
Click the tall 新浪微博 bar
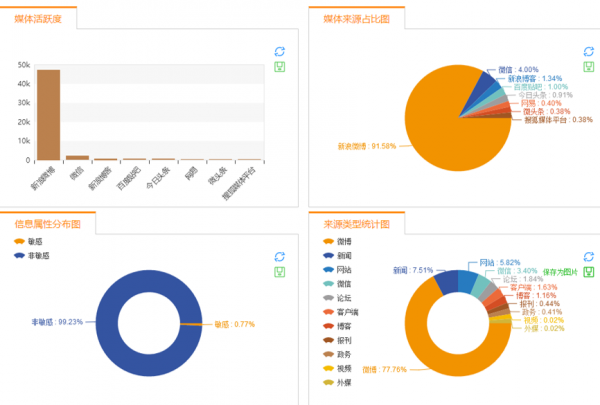48,114
